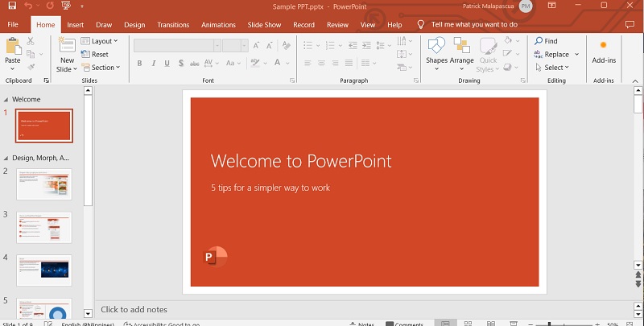Open Shape Fill color dropdown
Screen dimensions: 644x326
point(518,40)
